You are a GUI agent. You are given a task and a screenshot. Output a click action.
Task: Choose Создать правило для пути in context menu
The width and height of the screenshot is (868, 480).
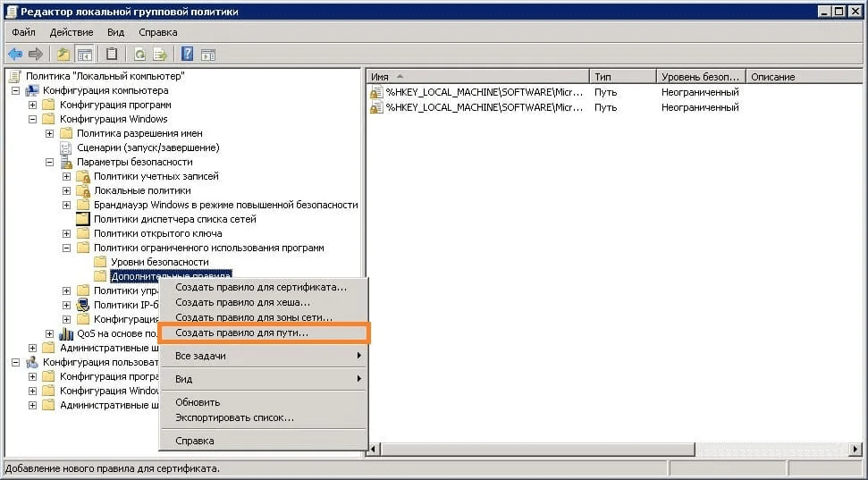pos(241,333)
